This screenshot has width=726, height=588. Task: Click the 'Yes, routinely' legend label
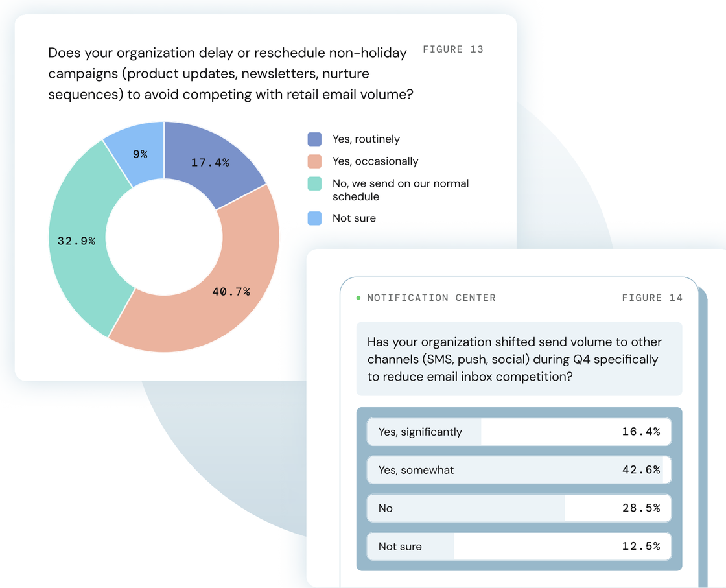click(366, 139)
